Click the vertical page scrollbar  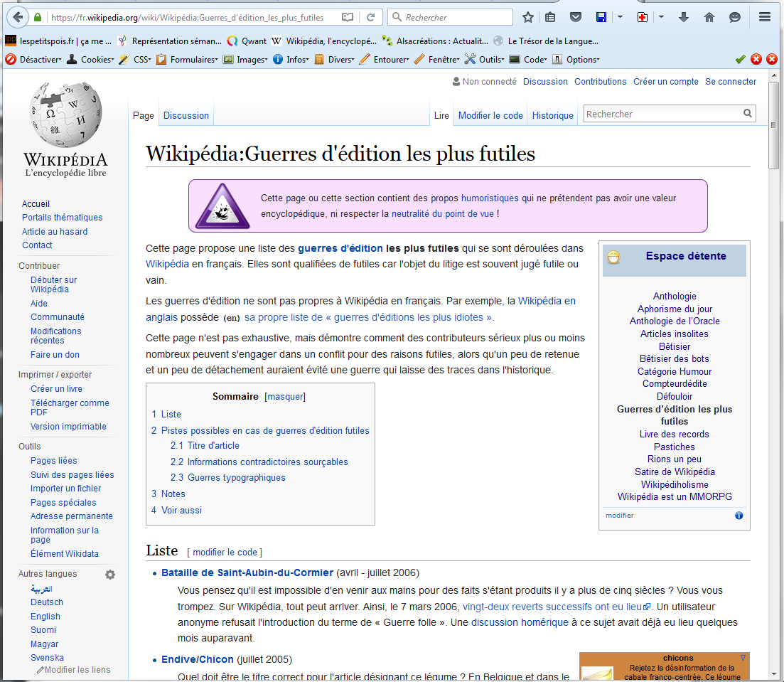(x=773, y=356)
